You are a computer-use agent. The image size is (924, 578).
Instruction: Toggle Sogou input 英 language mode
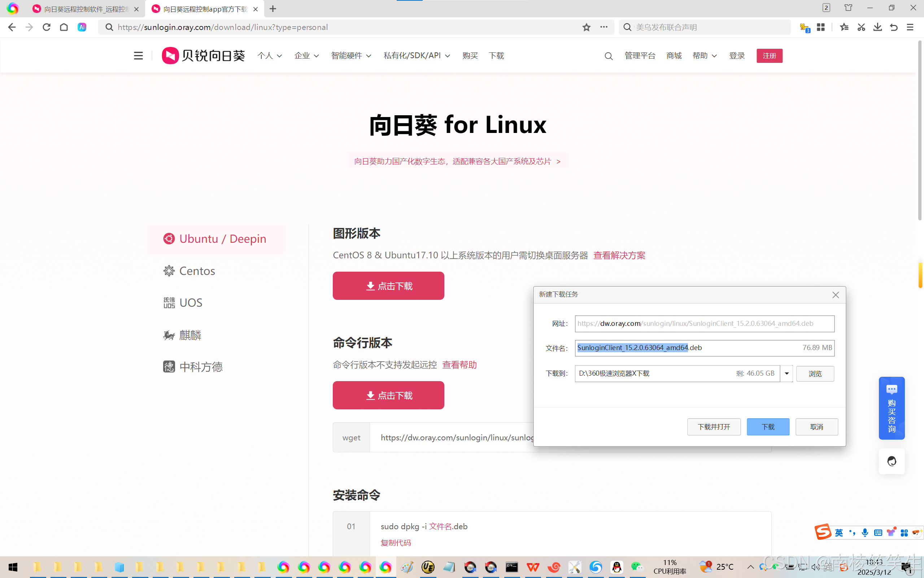tap(839, 532)
